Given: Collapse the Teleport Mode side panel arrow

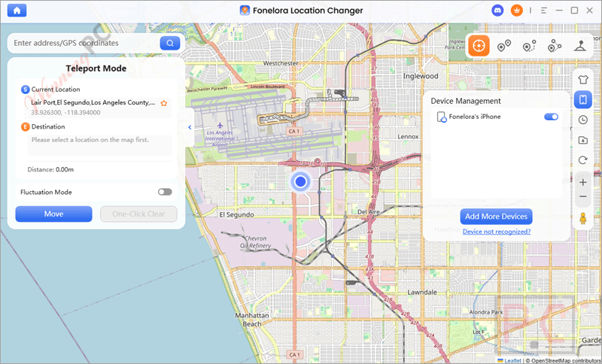Looking at the screenshot, I should coord(190,127).
